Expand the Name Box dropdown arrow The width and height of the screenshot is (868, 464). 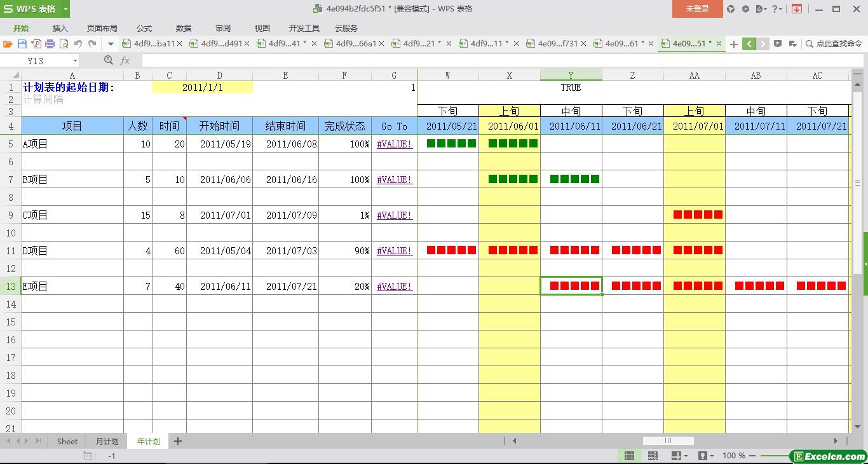click(75, 60)
